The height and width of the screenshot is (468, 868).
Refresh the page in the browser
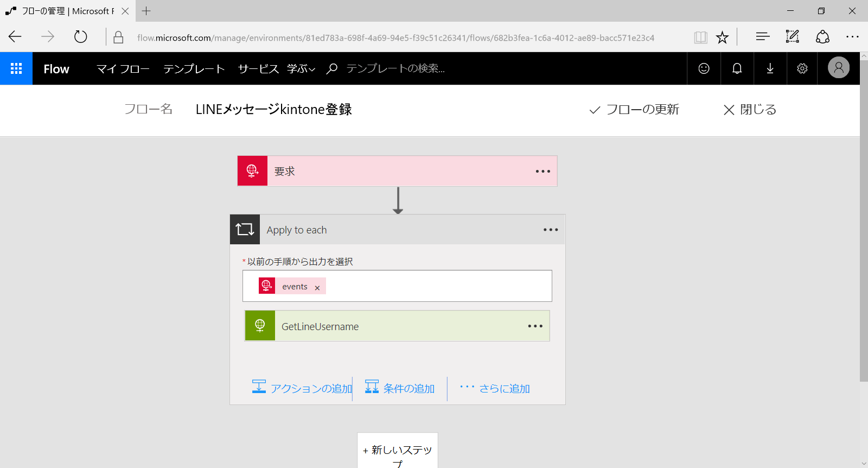point(80,37)
